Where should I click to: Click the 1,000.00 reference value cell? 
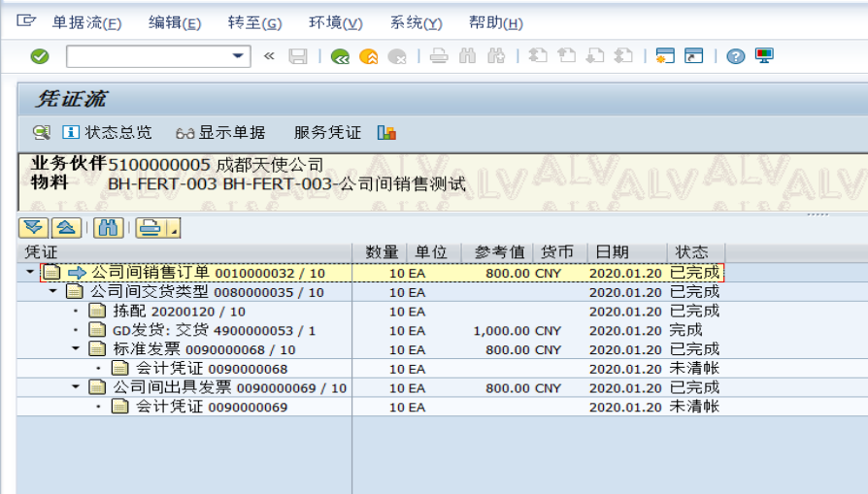pos(502,331)
